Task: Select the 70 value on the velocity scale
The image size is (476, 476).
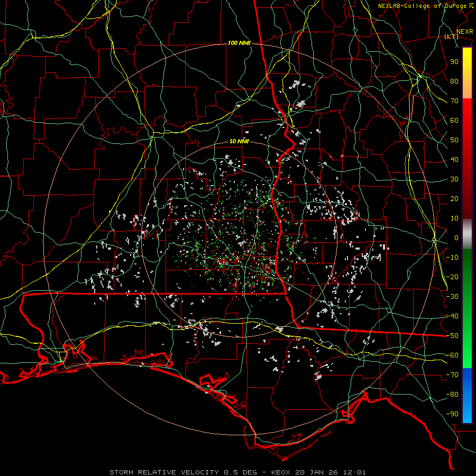Action: tap(454, 101)
